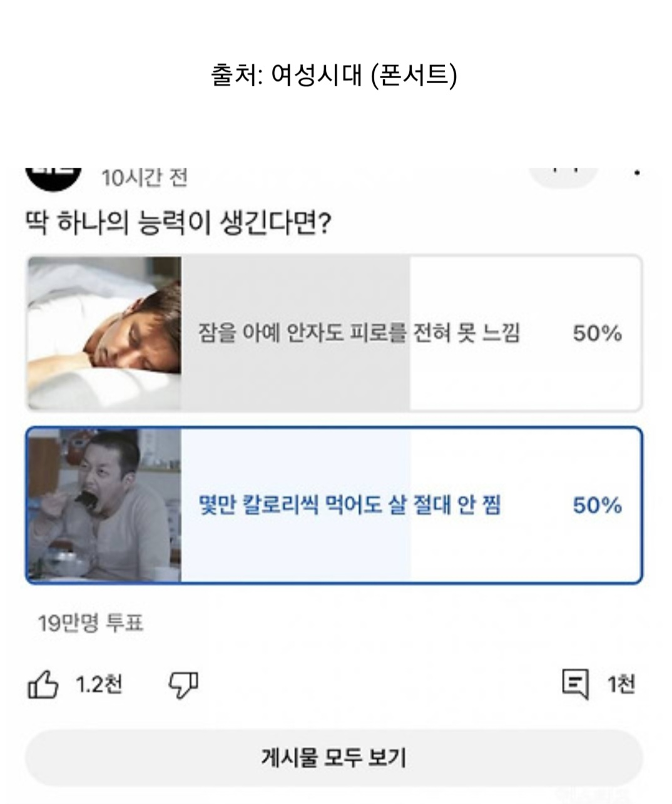Open the more options dots menu
672x804 pixels.
[x=636, y=173]
